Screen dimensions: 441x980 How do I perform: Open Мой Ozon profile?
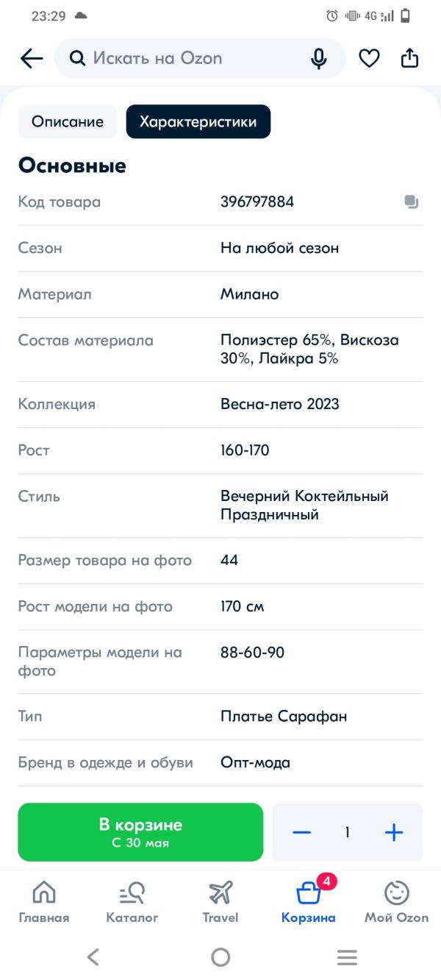[x=397, y=901]
